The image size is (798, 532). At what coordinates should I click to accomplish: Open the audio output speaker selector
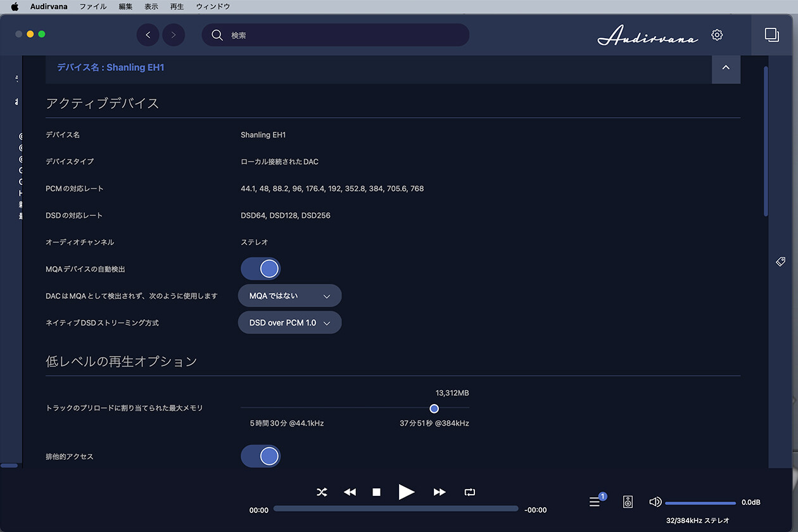point(628,502)
